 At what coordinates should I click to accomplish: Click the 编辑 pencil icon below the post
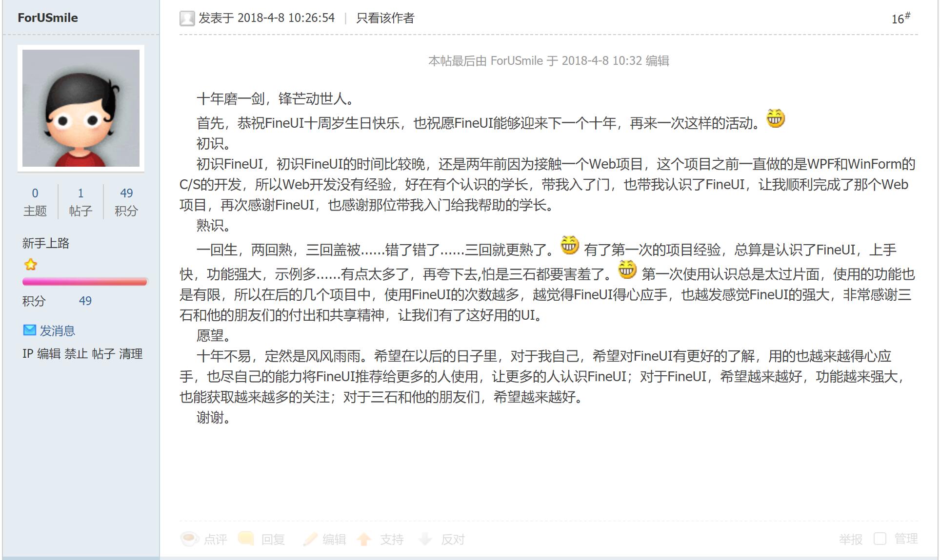tap(310, 539)
